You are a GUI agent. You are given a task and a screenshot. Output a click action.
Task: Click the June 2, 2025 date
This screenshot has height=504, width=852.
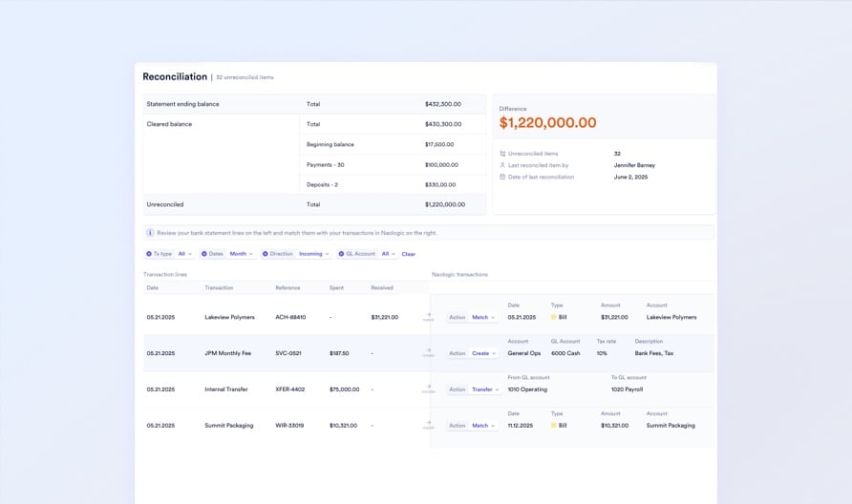(630, 177)
